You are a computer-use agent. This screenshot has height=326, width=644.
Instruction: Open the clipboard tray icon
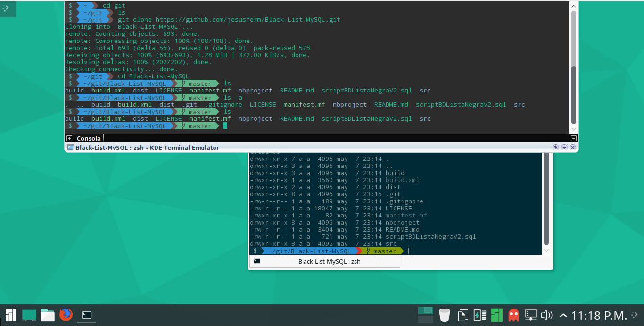[x=463, y=315]
